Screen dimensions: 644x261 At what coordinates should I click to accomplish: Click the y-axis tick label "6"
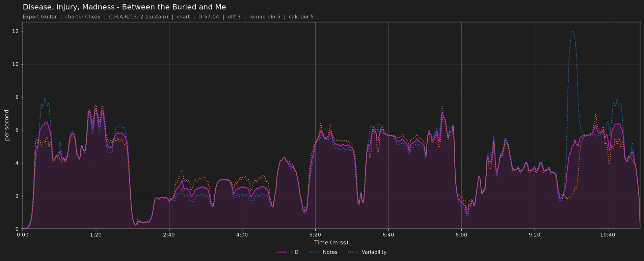coord(17,130)
